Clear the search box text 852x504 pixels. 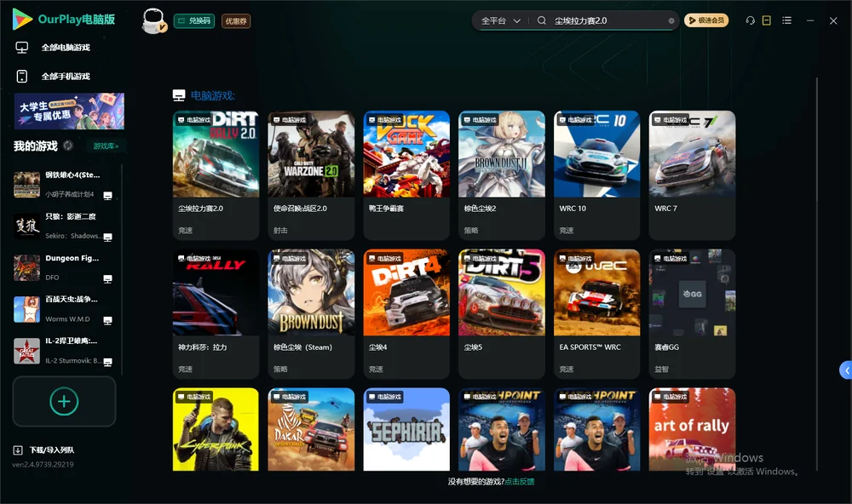[x=671, y=21]
